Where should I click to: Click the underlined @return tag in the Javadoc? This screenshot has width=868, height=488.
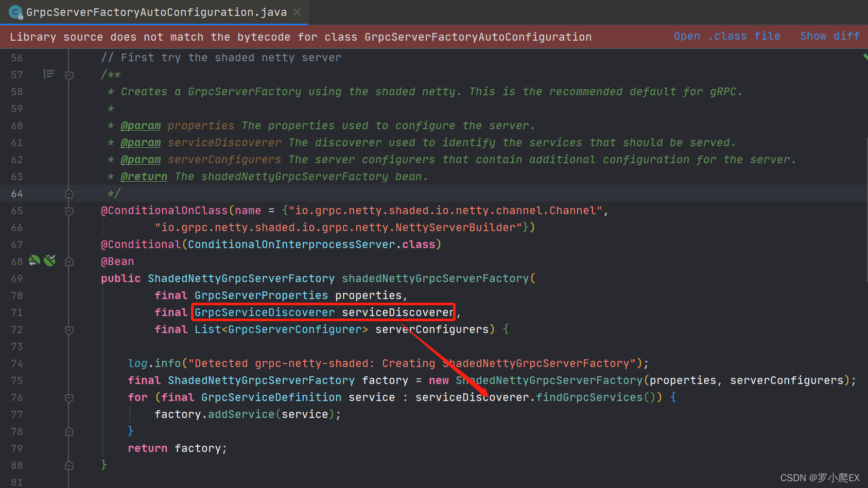144,176
